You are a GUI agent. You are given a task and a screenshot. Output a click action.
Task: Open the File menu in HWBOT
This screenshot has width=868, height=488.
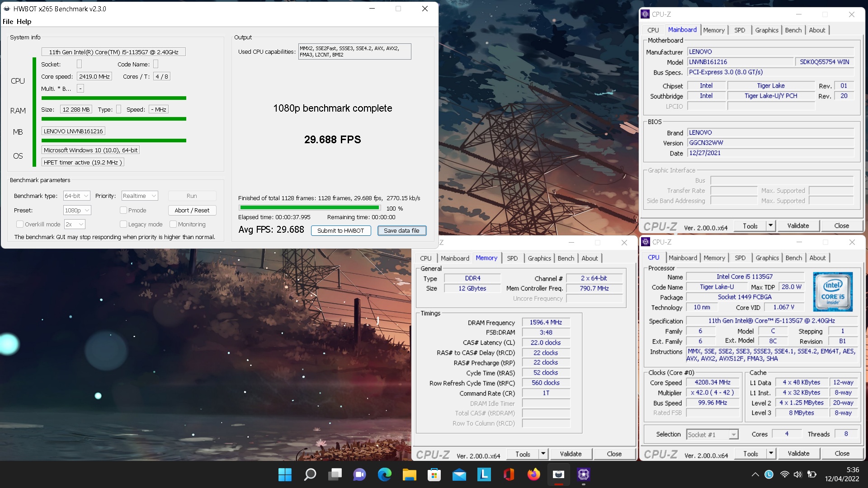pyautogui.click(x=8, y=21)
